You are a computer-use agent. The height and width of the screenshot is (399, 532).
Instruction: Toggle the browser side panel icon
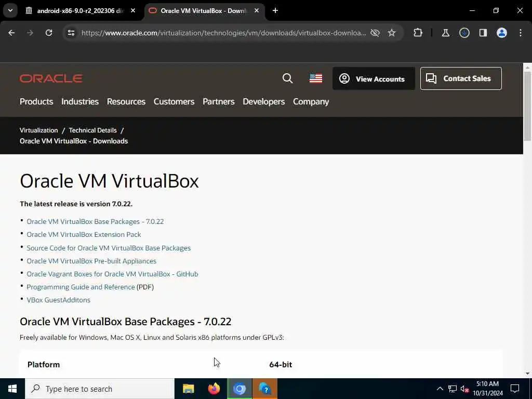point(483,33)
